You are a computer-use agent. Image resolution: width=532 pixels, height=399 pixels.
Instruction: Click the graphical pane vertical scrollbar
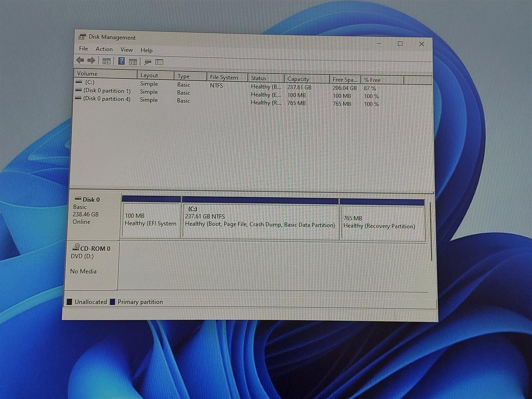[431, 231]
